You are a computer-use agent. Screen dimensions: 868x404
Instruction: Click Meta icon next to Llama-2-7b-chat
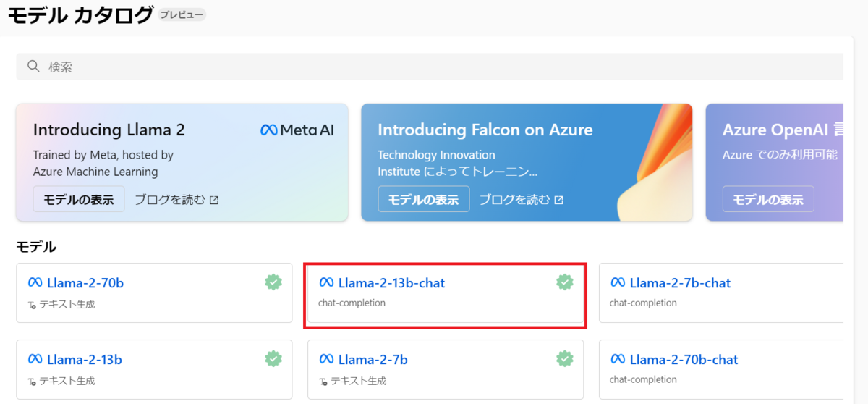(x=618, y=283)
